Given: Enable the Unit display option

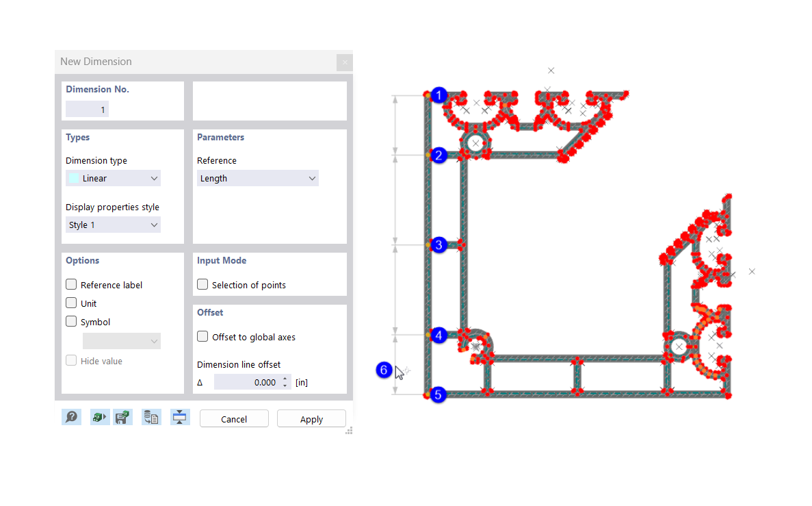Looking at the screenshot, I should (x=70, y=303).
